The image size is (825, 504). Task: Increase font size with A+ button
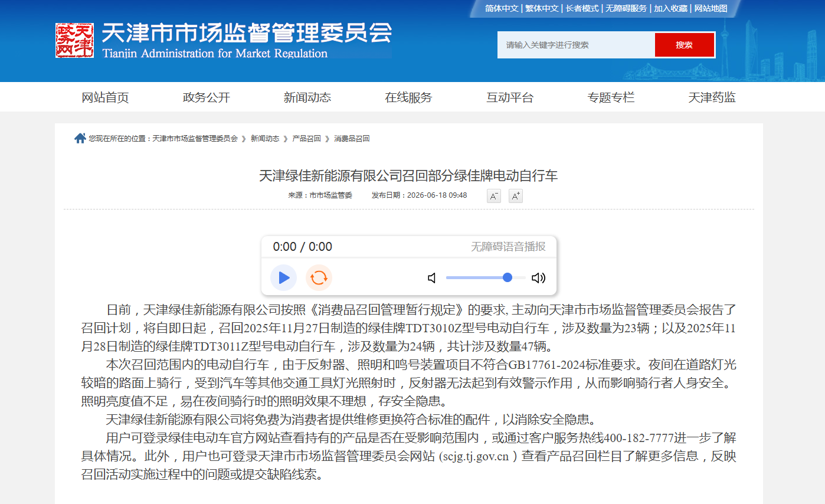tap(516, 196)
